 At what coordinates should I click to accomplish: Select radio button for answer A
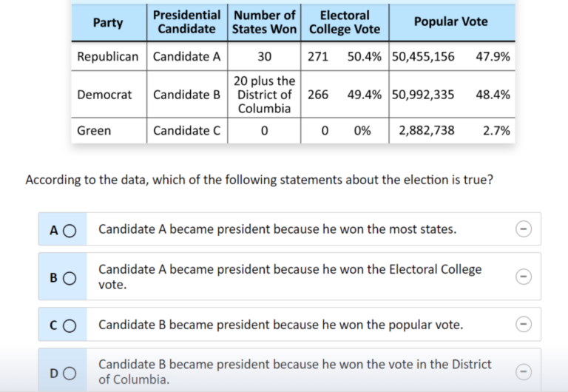(70, 231)
